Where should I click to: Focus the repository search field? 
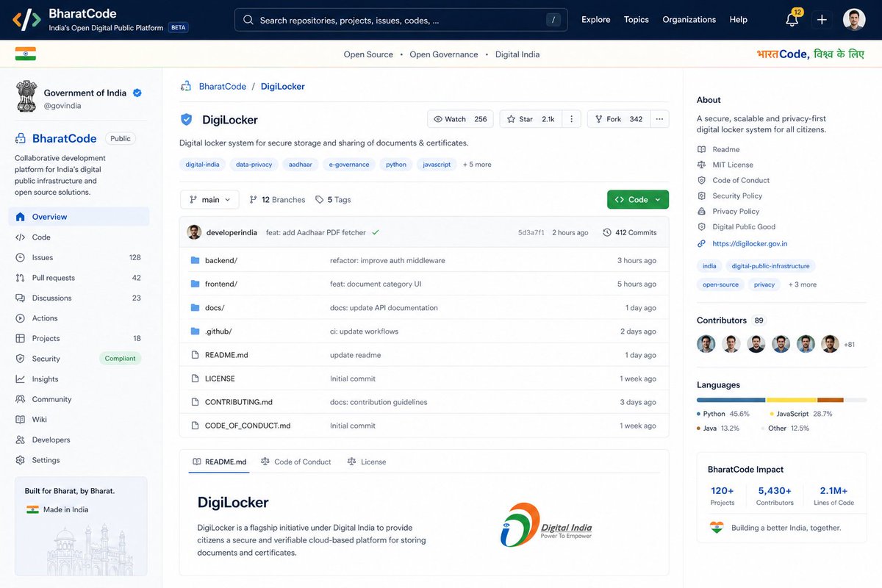click(401, 20)
